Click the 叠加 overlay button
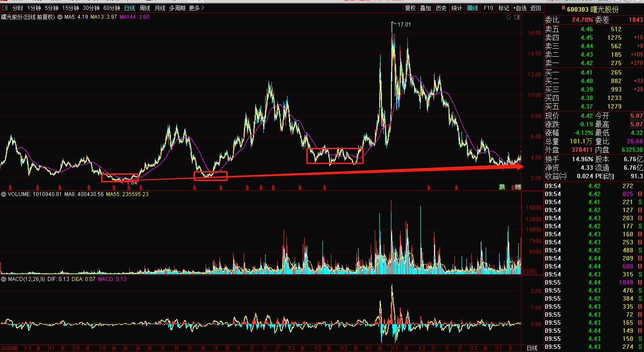Screen dimensions: 644x352 (x=425, y=8)
